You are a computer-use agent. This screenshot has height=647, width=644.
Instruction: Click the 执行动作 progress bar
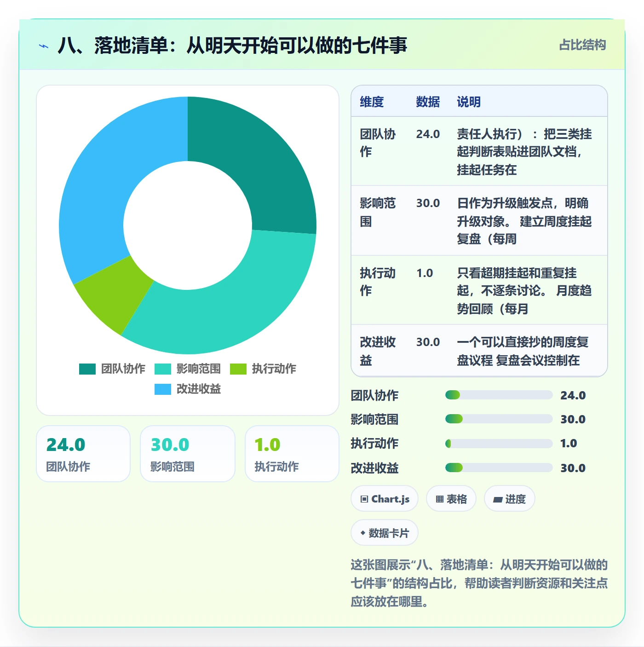click(x=499, y=443)
